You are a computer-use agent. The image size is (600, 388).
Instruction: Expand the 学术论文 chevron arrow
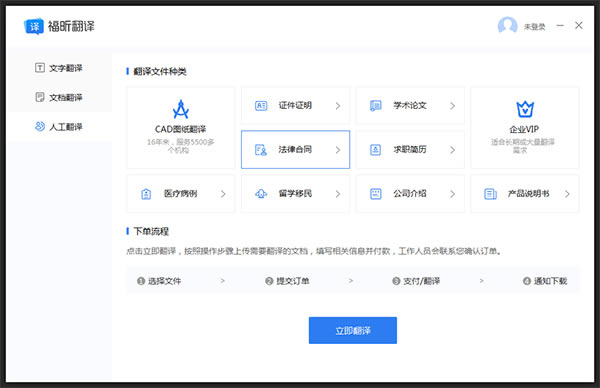point(453,106)
